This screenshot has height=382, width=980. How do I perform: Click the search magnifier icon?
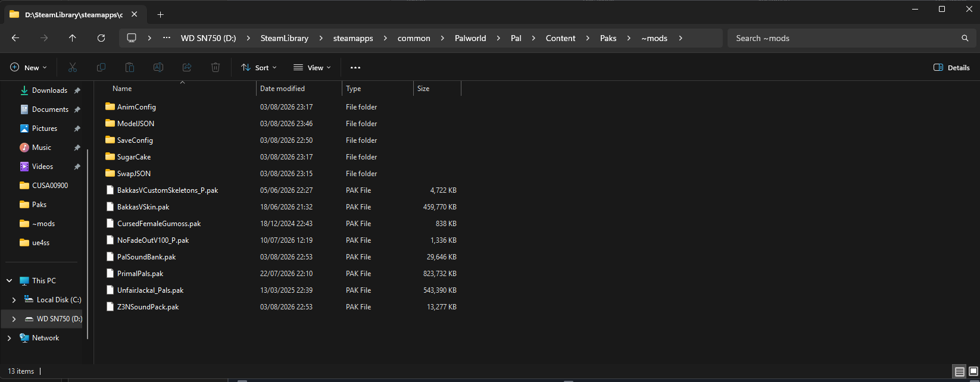[965, 38]
